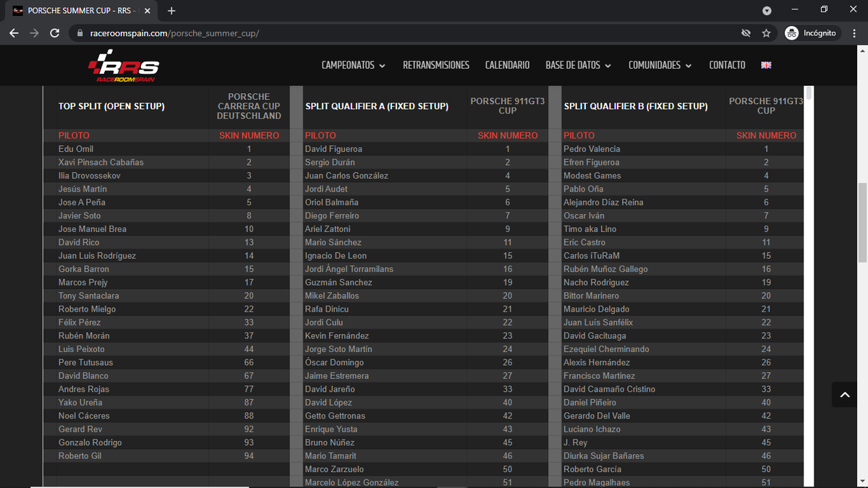This screenshot has width=868, height=488.
Task: Select driver Pere Tutusaus
Action: click(x=86, y=362)
